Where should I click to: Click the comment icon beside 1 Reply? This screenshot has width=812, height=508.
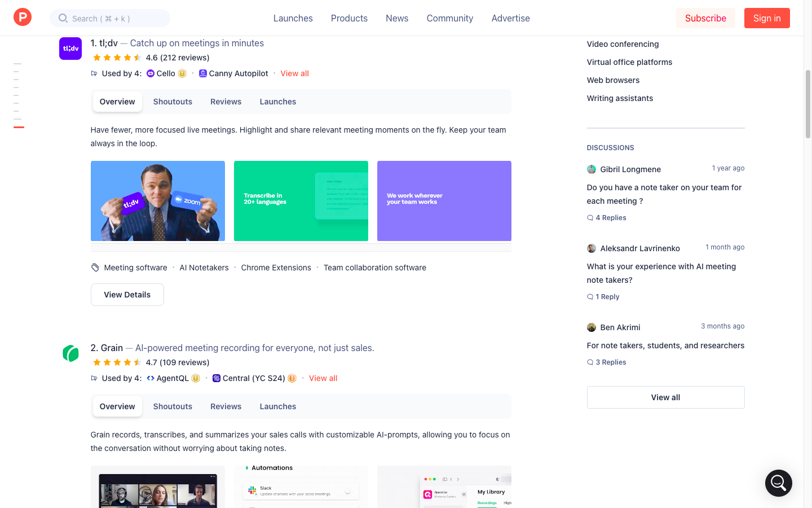[590, 297]
